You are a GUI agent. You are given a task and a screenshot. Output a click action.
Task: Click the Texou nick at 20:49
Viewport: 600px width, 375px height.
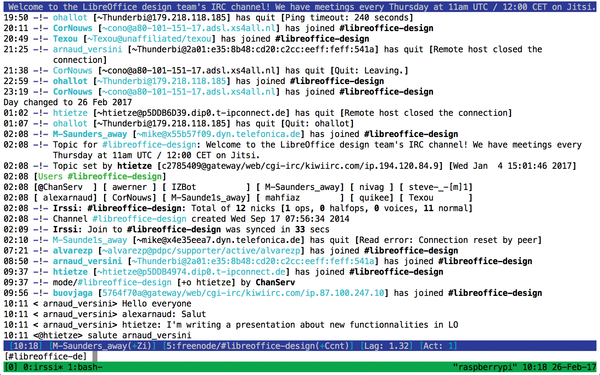tap(65, 39)
